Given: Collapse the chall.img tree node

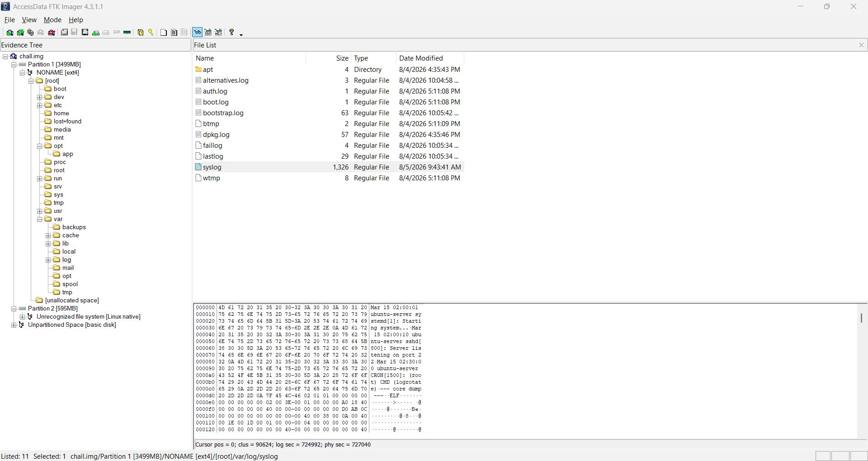Looking at the screenshot, I should pyautogui.click(x=5, y=56).
